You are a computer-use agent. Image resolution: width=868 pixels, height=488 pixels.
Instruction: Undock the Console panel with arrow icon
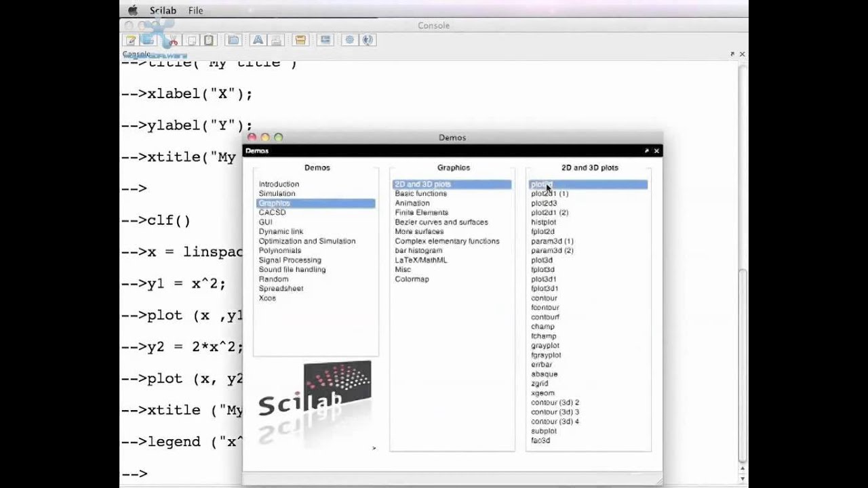click(x=732, y=54)
